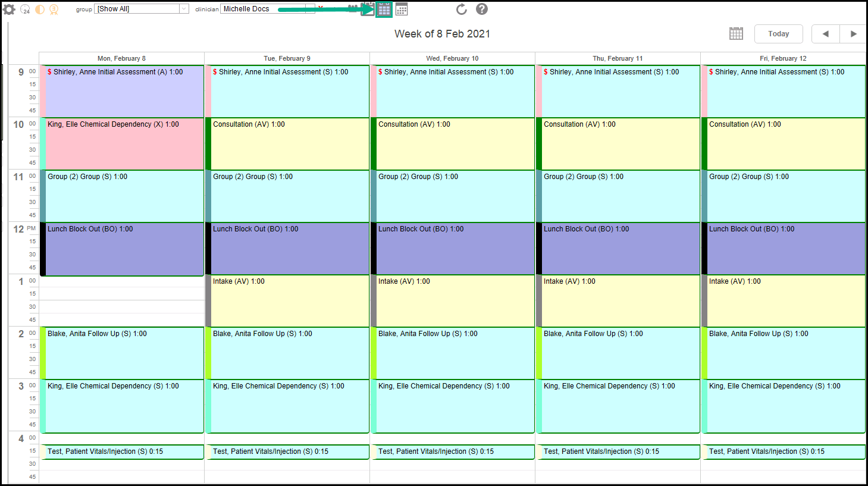
Task: Click the orange award ribbon icon
Action: (x=54, y=10)
